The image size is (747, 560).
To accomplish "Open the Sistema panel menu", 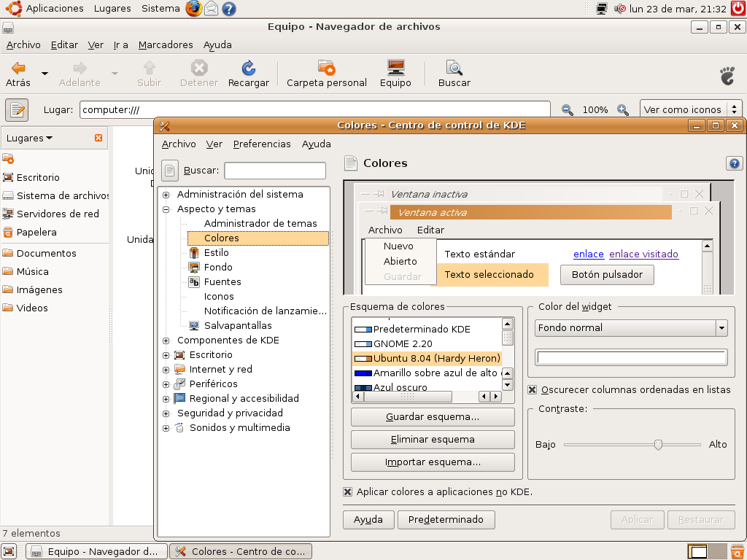I will (x=160, y=9).
